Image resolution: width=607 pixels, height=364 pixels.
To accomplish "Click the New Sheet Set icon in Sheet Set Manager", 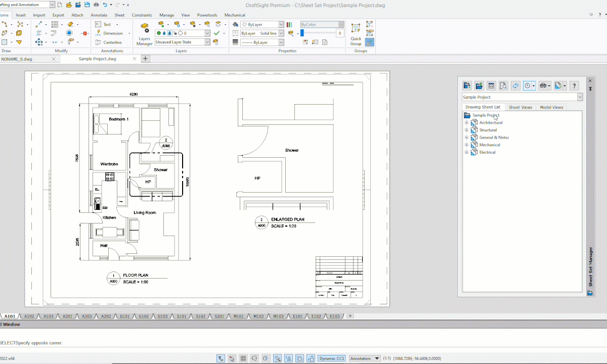I will point(467,85).
